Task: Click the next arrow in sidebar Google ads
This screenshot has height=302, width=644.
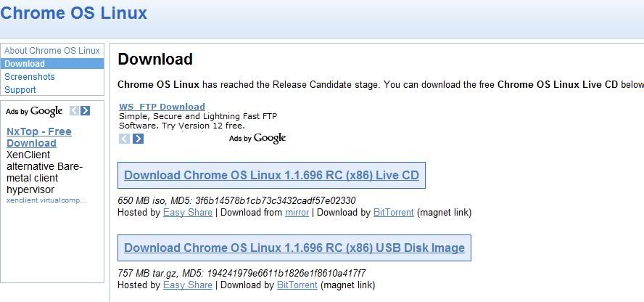Action: click(85, 111)
